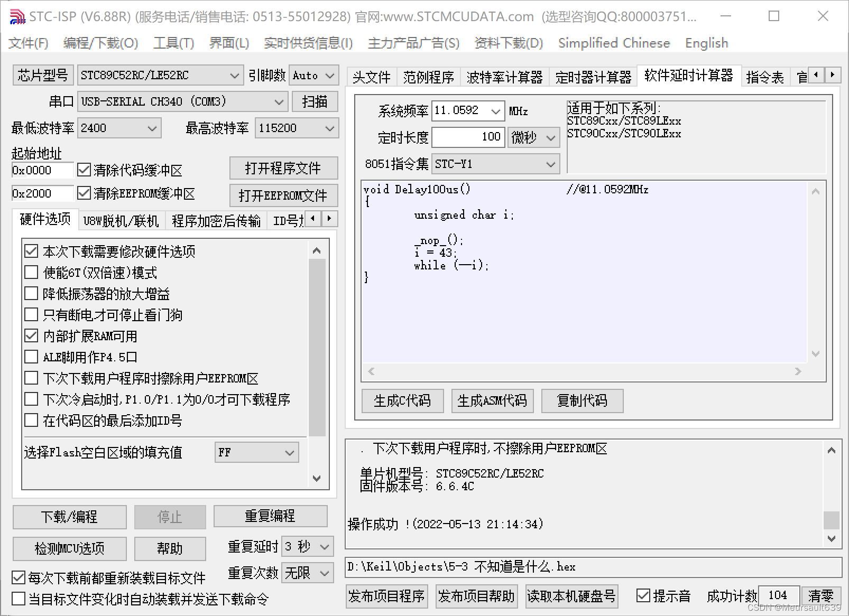The image size is (849, 616).
Task: Click 生成C代码 button
Action: point(402,400)
